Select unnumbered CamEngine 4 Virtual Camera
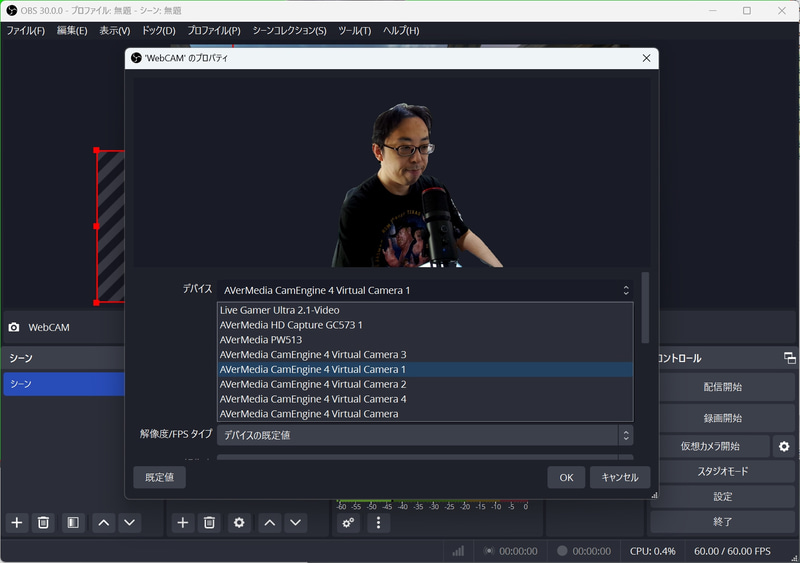Image resolution: width=800 pixels, height=563 pixels. pyautogui.click(x=425, y=414)
